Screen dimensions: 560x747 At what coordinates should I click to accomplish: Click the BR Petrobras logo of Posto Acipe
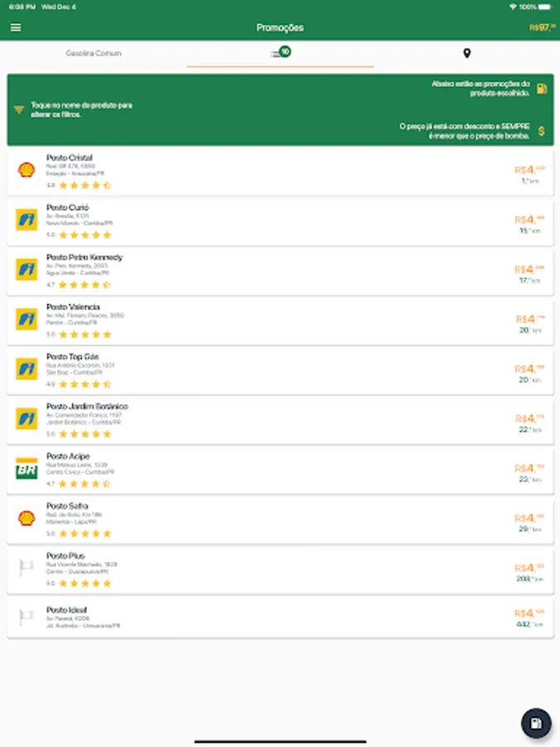pos(27,469)
